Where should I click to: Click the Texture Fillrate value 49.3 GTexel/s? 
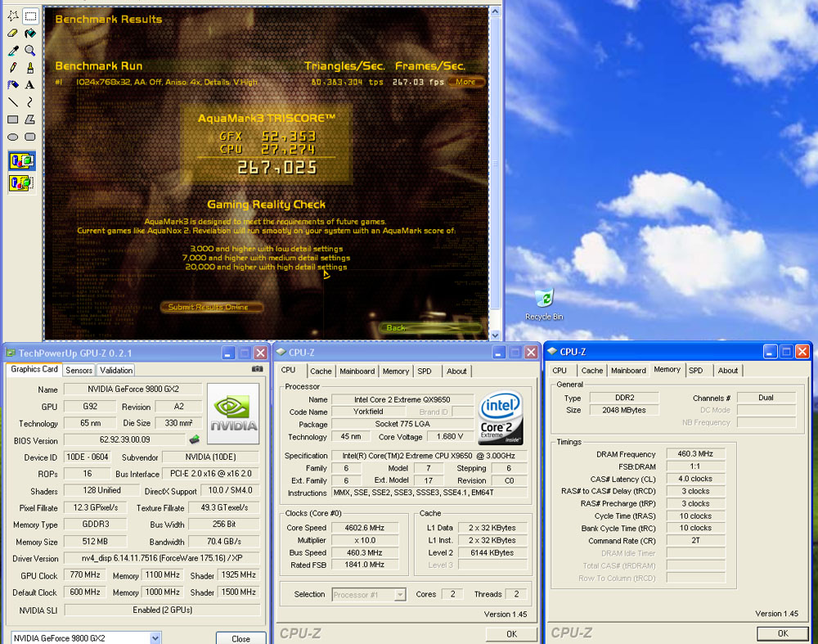(x=224, y=507)
